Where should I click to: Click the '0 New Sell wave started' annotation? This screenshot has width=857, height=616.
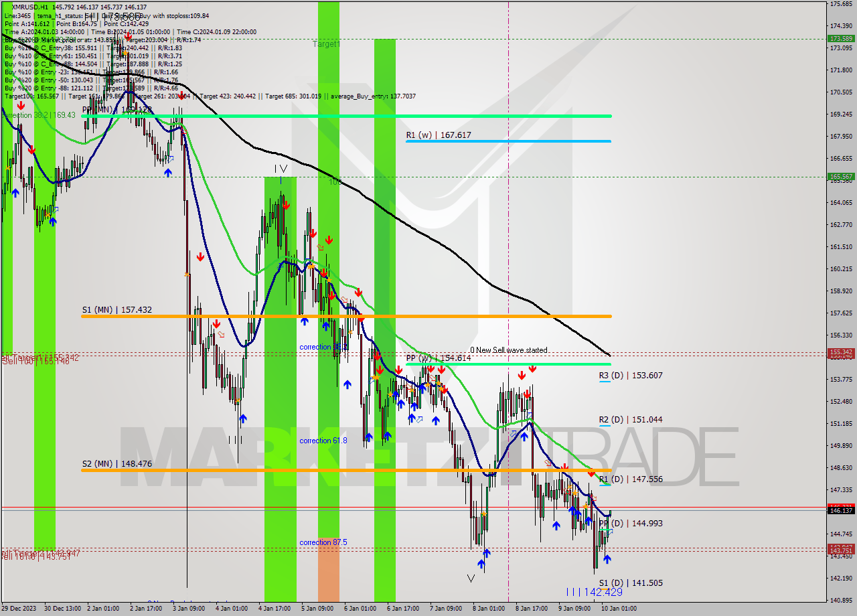point(508,350)
